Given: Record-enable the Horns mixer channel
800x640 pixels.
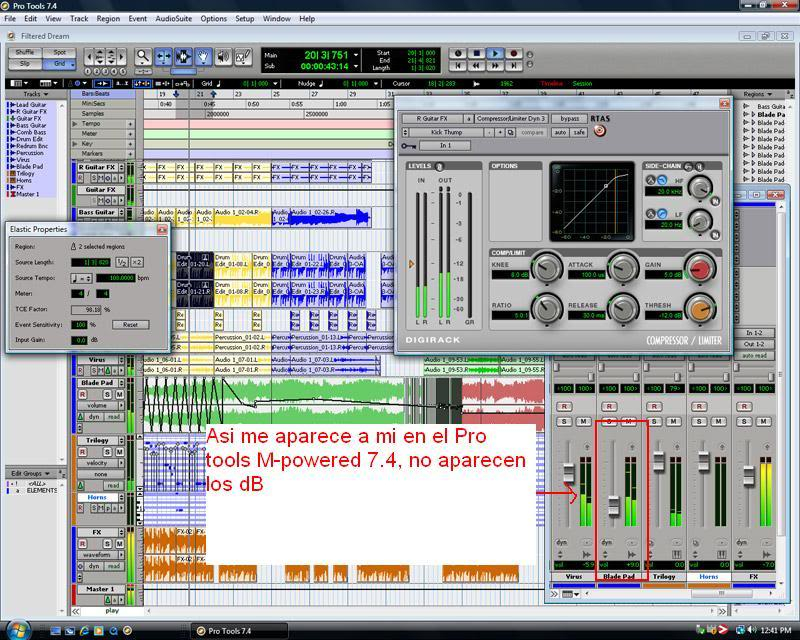Looking at the screenshot, I should coord(699,407).
